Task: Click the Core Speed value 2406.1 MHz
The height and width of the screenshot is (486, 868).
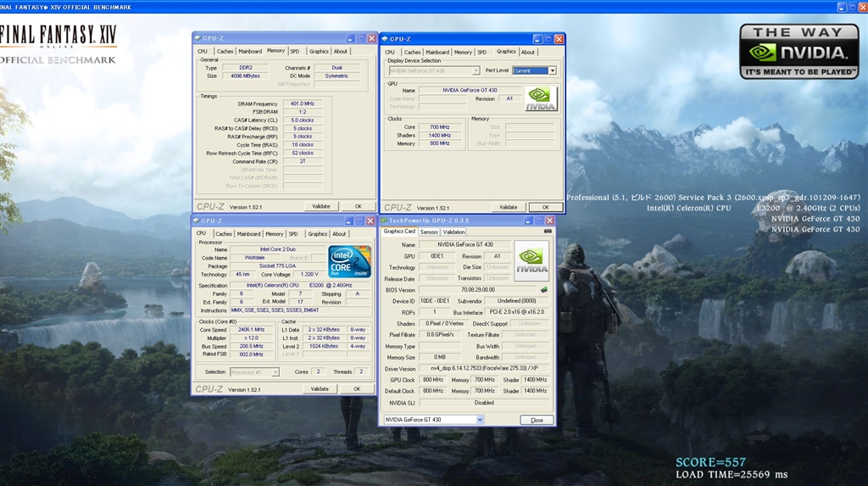Action: tap(251, 330)
